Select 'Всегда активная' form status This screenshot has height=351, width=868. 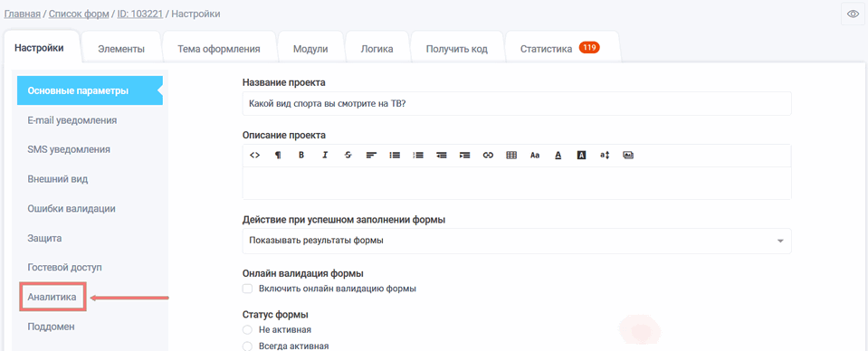click(x=247, y=346)
